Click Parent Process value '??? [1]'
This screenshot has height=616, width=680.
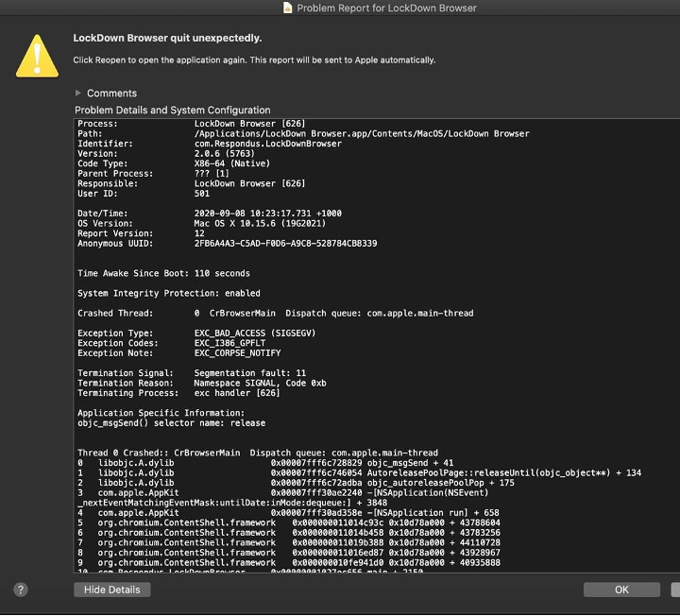[212, 174]
